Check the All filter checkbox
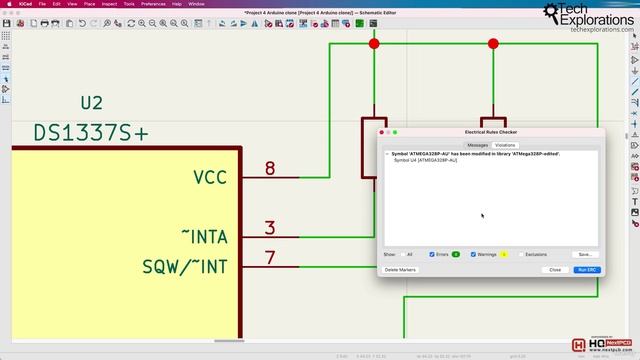 [403, 255]
